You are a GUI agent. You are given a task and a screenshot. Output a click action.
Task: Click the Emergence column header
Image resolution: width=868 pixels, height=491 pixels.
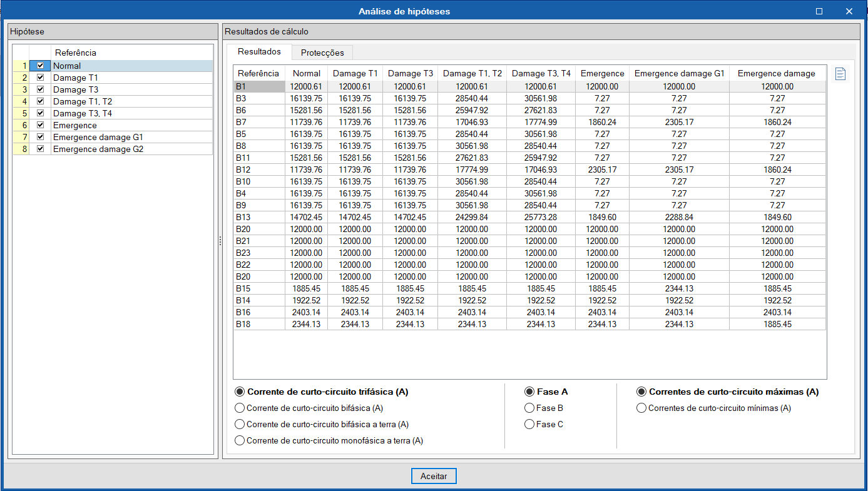[603, 73]
